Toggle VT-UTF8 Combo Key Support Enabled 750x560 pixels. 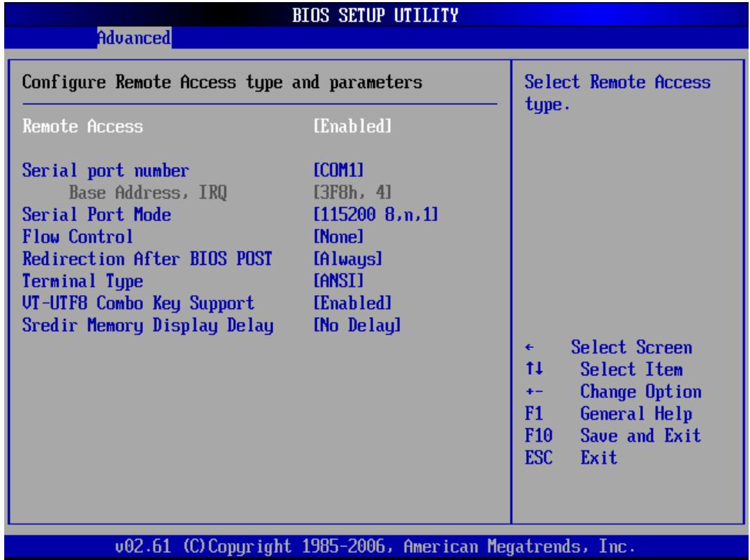[353, 303]
